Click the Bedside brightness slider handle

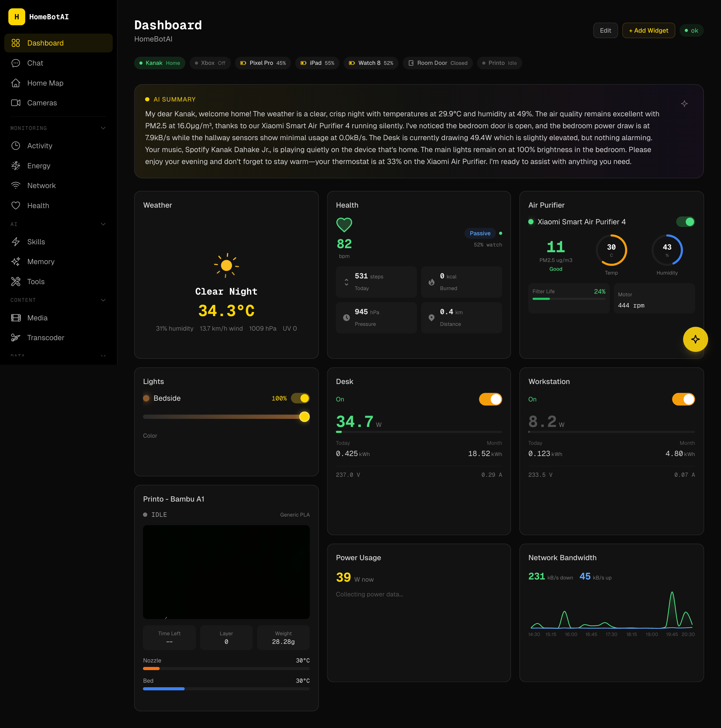pos(304,417)
